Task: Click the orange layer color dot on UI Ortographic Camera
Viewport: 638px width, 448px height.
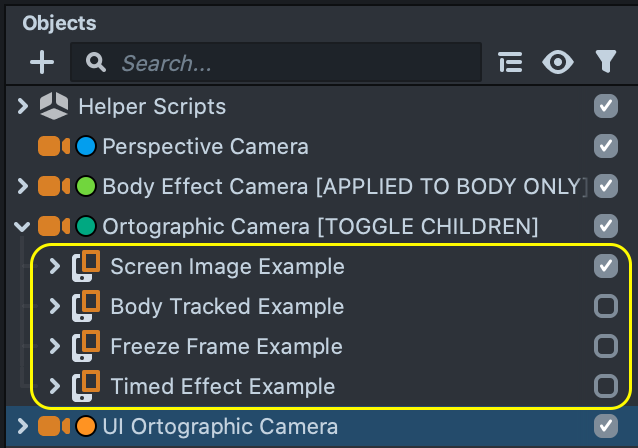Action: click(x=85, y=427)
